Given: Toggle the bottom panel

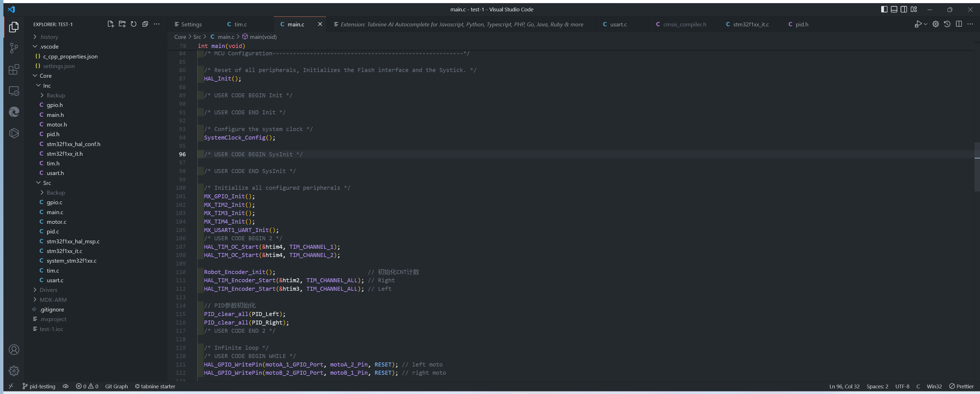Looking at the screenshot, I should point(894,9).
